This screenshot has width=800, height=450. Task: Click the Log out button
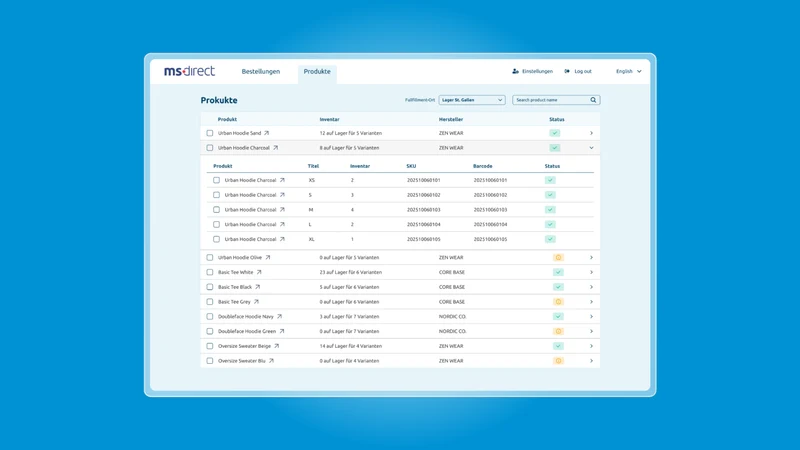click(578, 71)
